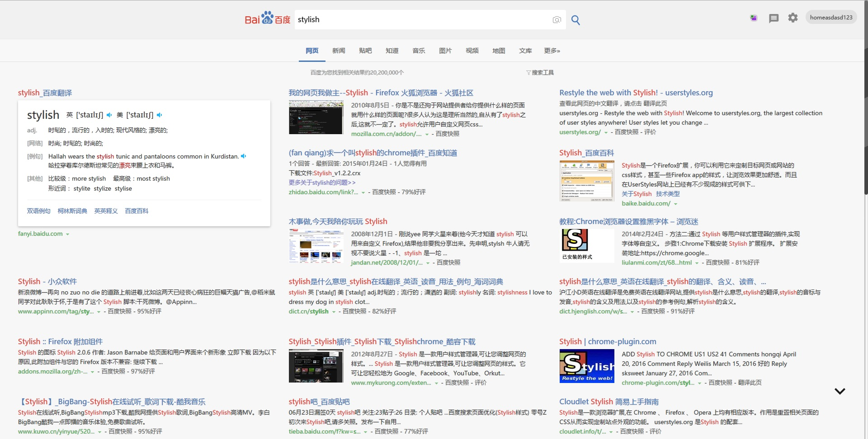The height and width of the screenshot is (439, 868).
Task: Expand the fanyi.baidu.com dropdown arrow
Action: (x=67, y=234)
